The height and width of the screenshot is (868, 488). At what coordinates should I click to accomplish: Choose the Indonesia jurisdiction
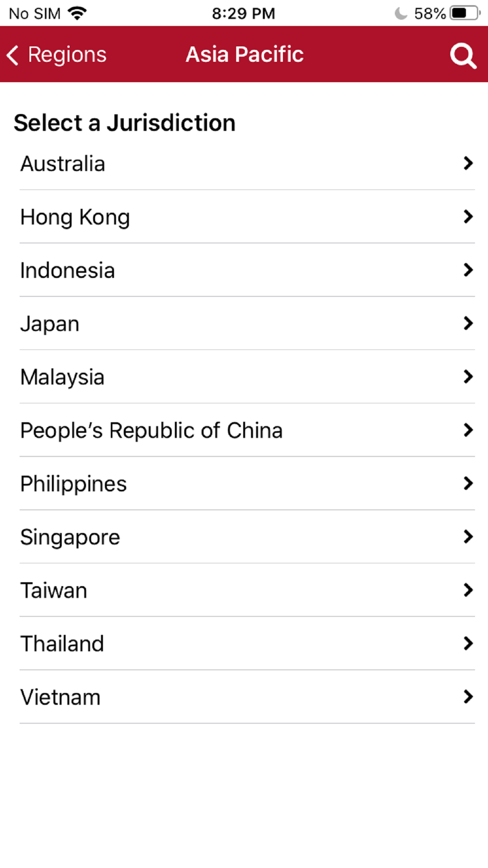click(x=68, y=270)
